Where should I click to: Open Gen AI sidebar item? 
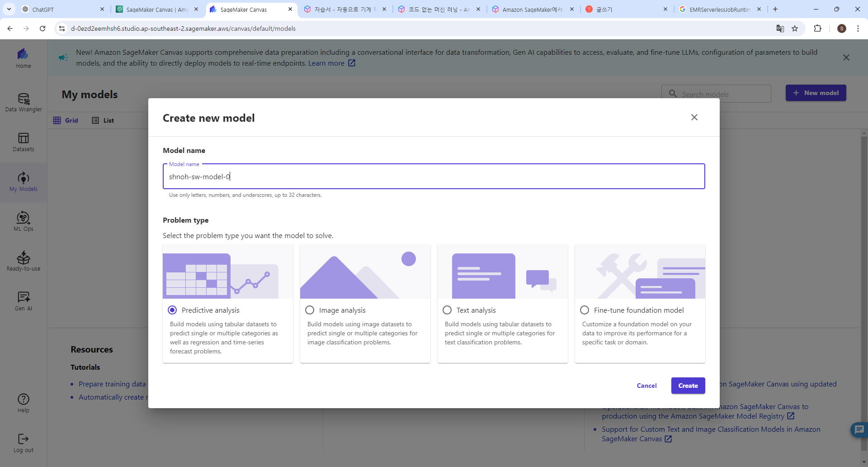[24, 301]
